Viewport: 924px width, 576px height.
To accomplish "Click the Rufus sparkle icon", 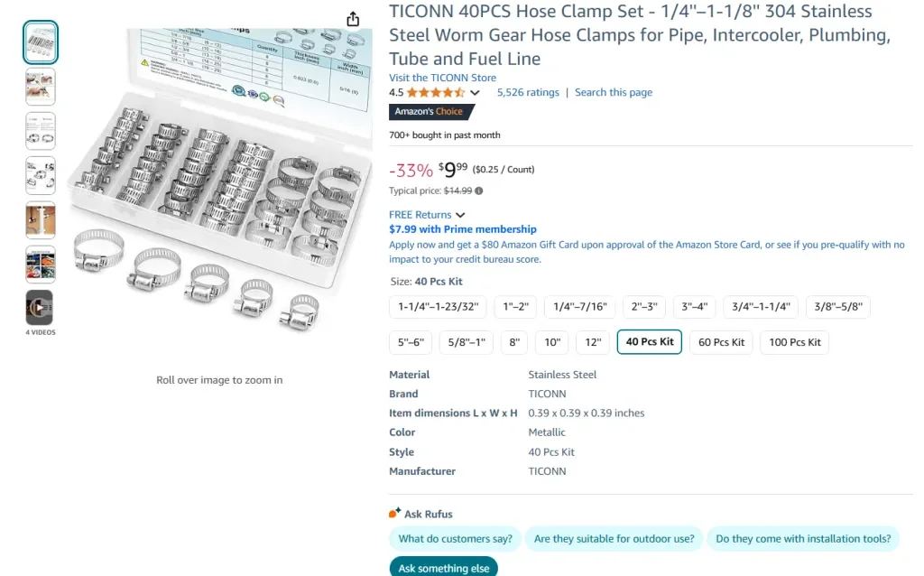I will 394,513.
